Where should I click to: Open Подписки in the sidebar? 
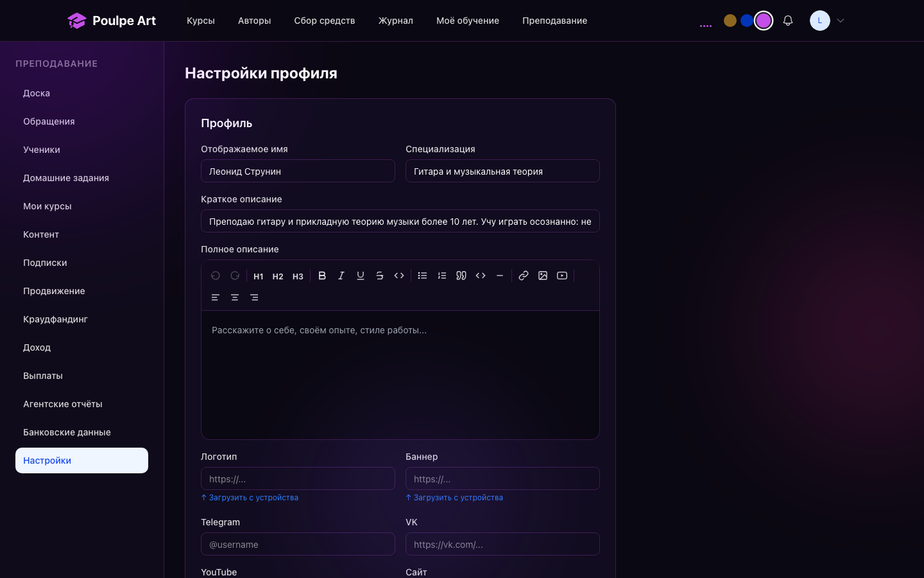pos(81,263)
